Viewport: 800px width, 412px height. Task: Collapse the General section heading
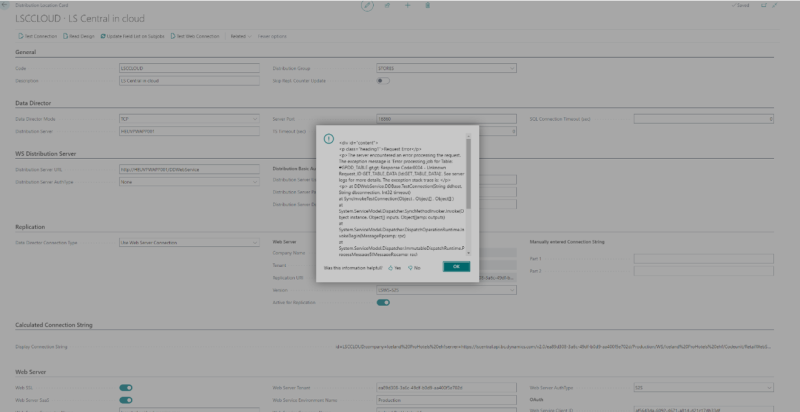coord(26,52)
